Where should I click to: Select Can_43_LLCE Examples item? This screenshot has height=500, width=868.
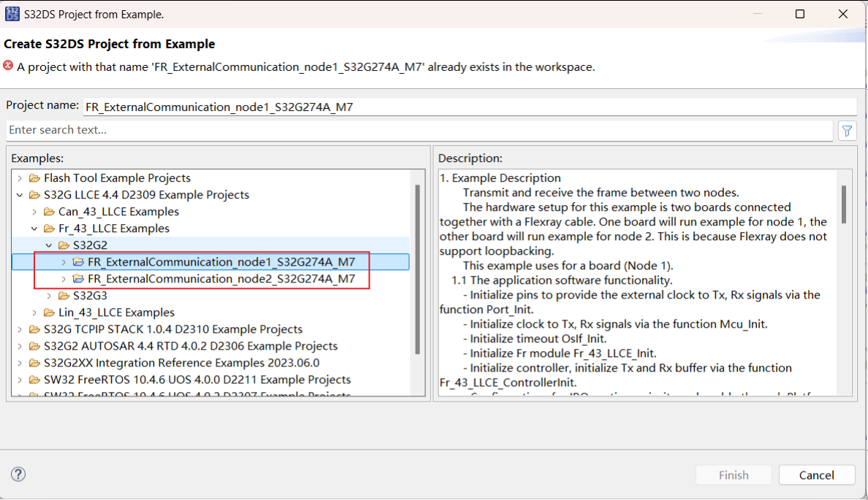(118, 212)
